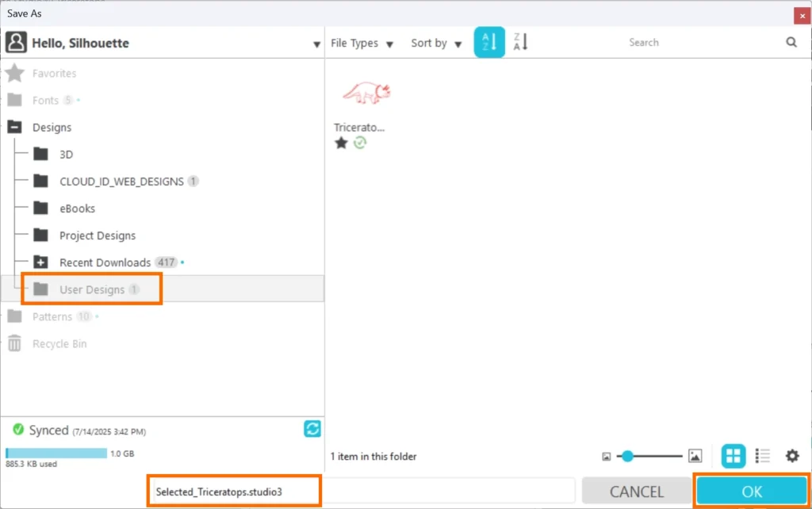Click the Hello, Silhouette account icon
The image size is (812, 509).
pyautogui.click(x=17, y=43)
